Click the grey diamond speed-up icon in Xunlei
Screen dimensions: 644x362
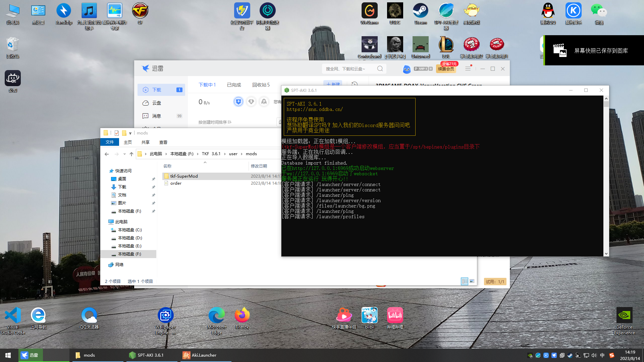(251, 102)
